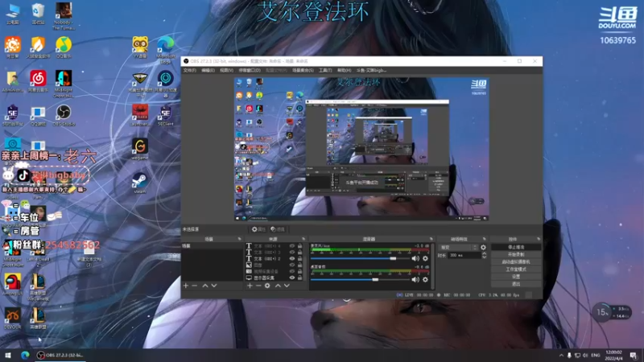Open OBS Studio desktop shortcut
Screen dimensions: 644x362
(64, 115)
